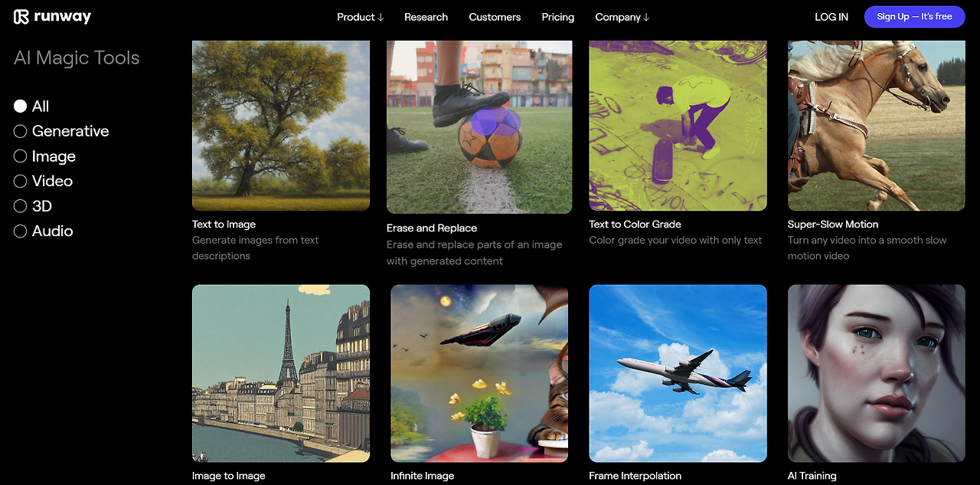The width and height of the screenshot is (980, 485).
Task: Open the Frame Interpolation airplane thumbnail
Action: pyautogui.click(x=678, y=374)
